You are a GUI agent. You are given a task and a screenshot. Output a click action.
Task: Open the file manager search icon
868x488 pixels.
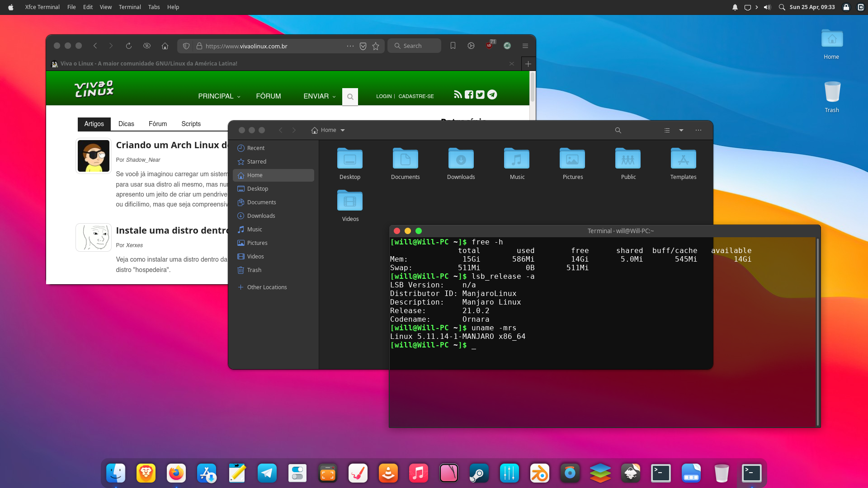pyautogui.click(x=618, y=130)
